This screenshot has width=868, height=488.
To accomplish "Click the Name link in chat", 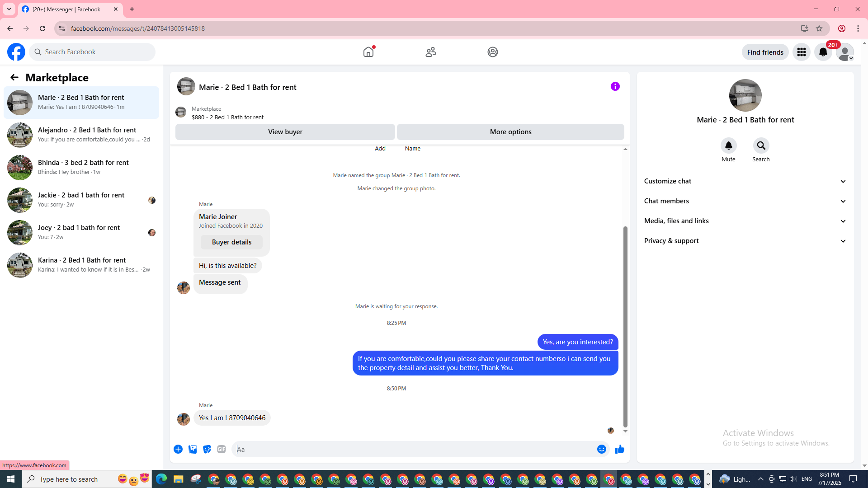I will click(413, 149).
